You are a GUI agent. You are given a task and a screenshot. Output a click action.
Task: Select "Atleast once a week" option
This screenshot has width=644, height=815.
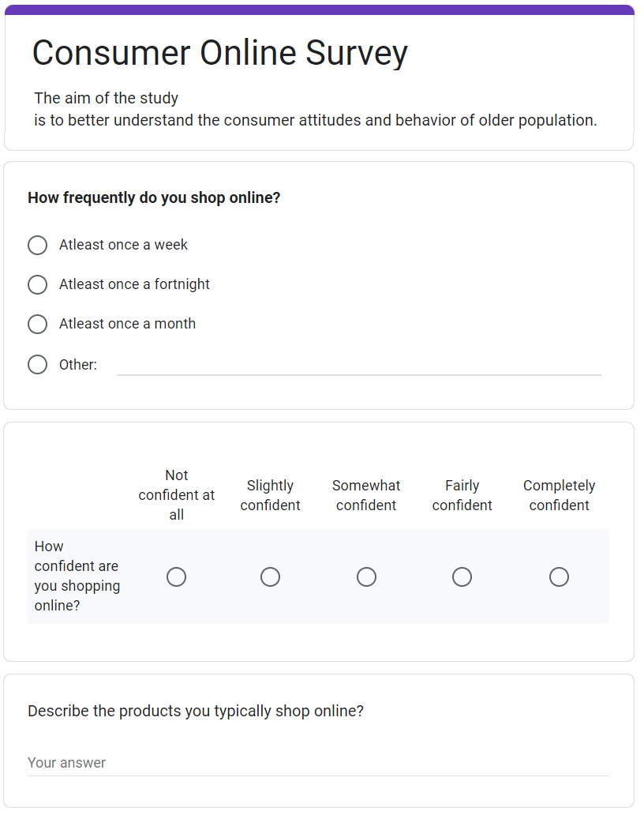pyautogui.click(x=37, y=245)
